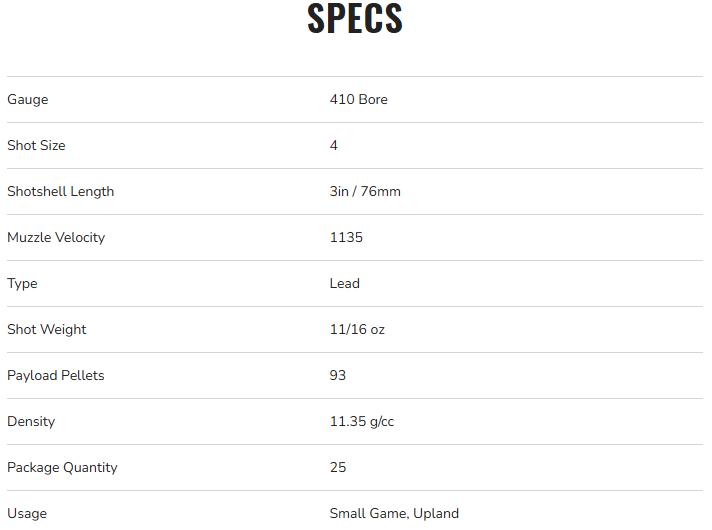
Task: Click the Shotshell Length label
Action: click(60, 192)
